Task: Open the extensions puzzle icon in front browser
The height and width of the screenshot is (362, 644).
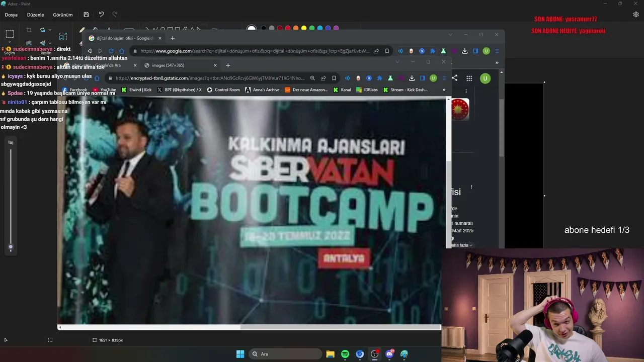Action: (x=379, y=78)
